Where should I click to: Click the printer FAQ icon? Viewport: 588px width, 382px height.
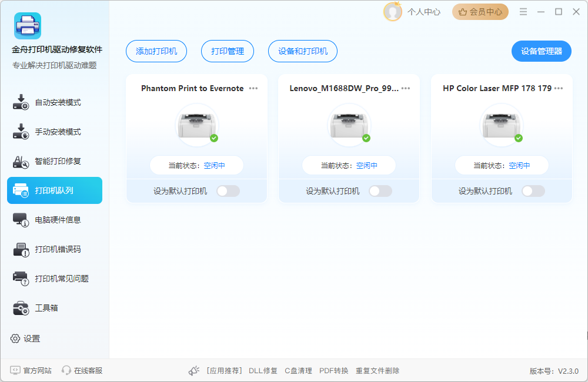pos(21,279)
